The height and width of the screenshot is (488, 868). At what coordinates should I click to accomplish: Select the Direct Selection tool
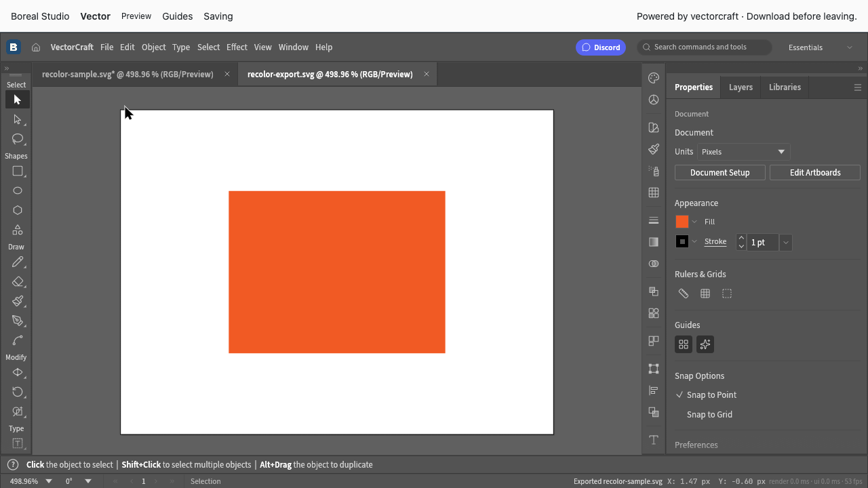[18, 119]
